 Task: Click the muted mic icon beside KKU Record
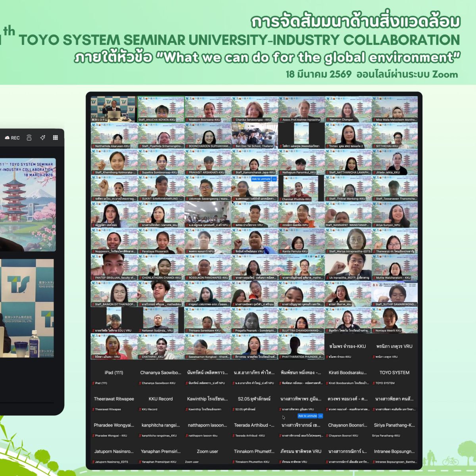pyautogui.click(x=140, y=409)
